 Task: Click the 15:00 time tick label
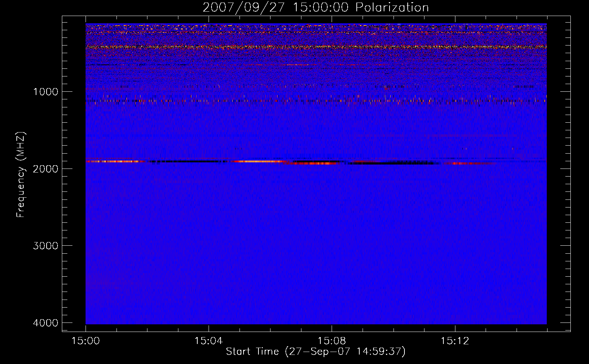[86, 341]
